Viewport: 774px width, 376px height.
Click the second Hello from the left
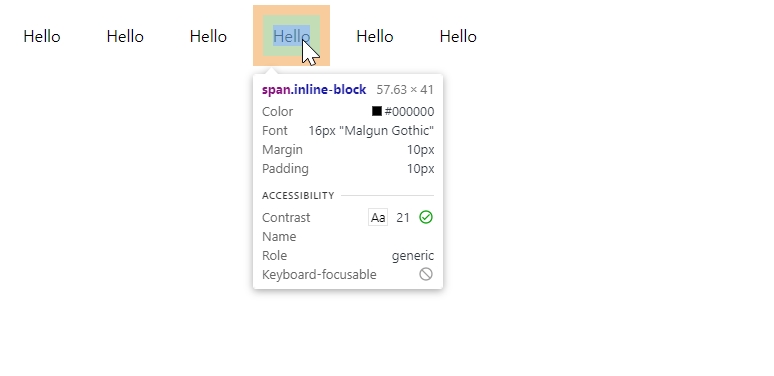tap(125, 36)
